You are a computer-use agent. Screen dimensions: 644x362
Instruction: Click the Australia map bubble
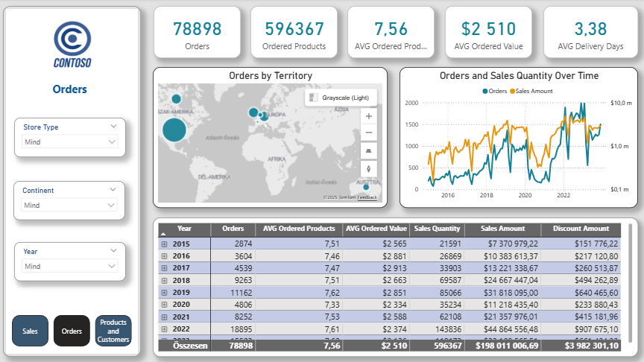(366, 187)
